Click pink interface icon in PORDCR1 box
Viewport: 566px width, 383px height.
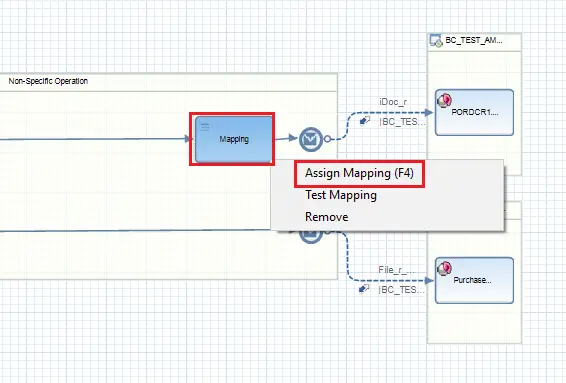point(444,100)
